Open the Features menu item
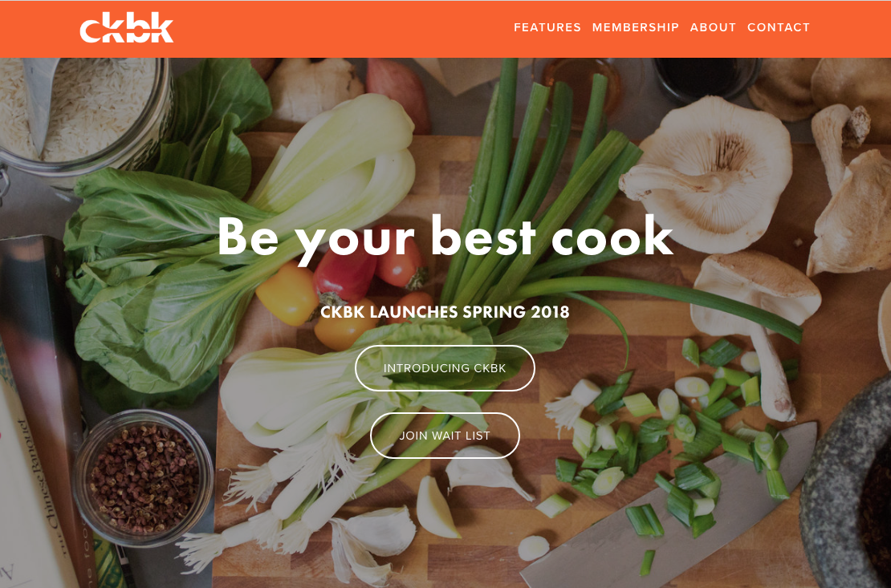 click(x=547, y=27)
